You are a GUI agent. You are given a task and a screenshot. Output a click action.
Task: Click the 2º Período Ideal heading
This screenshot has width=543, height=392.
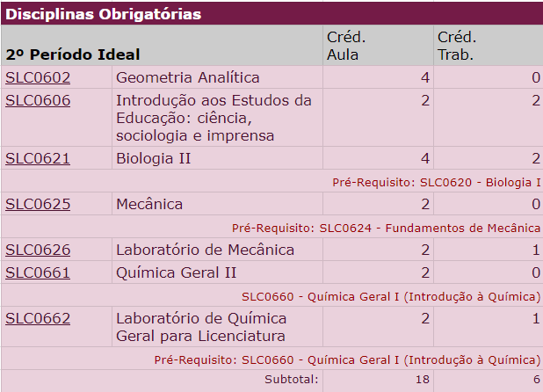[x=73, y=54]
